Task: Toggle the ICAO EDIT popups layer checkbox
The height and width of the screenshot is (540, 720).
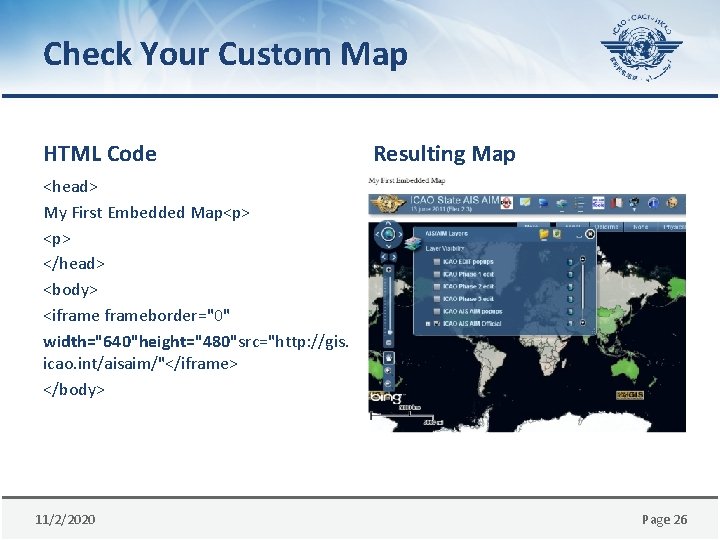Action: click(437, 262)
